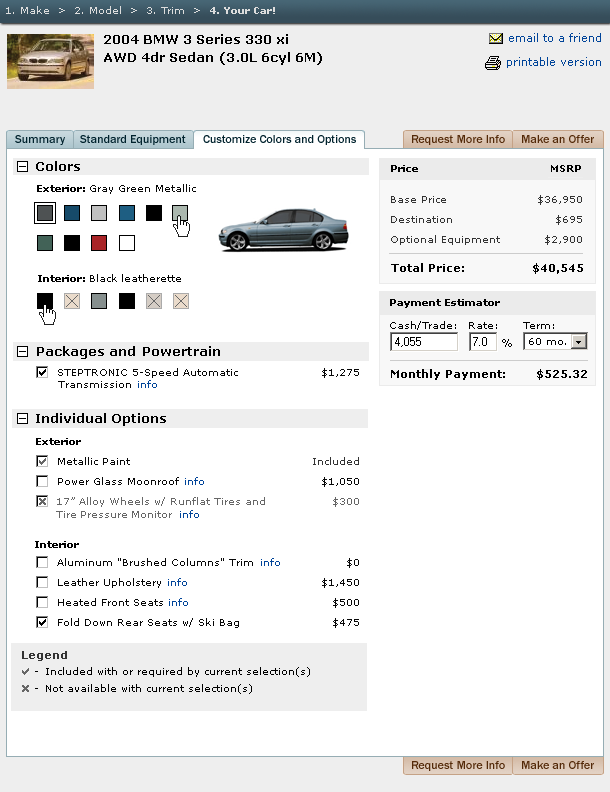
Task: Click the last crossed-out interior swatch
Action: (181, 302)
